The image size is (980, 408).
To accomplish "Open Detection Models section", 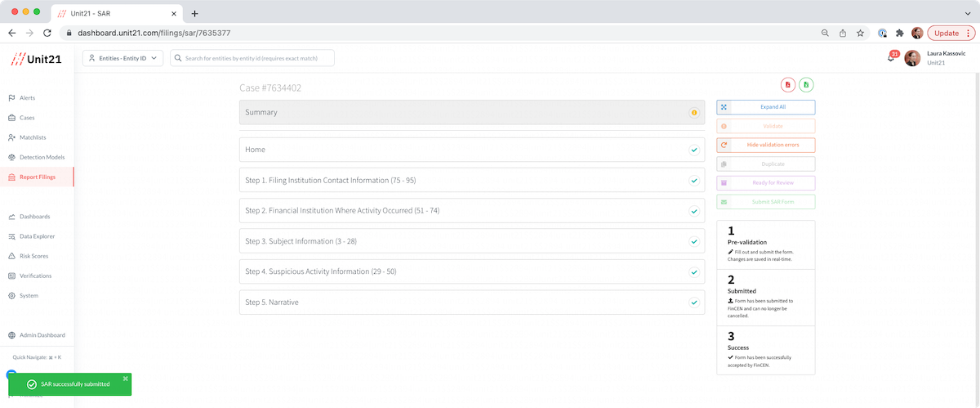I will 36,157.
